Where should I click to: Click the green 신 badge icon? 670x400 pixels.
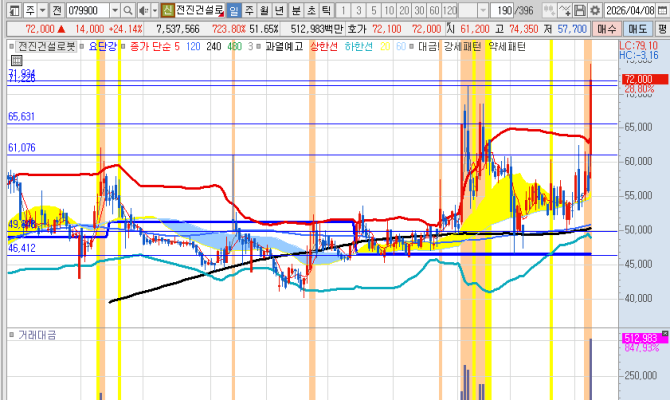[167, 10]
